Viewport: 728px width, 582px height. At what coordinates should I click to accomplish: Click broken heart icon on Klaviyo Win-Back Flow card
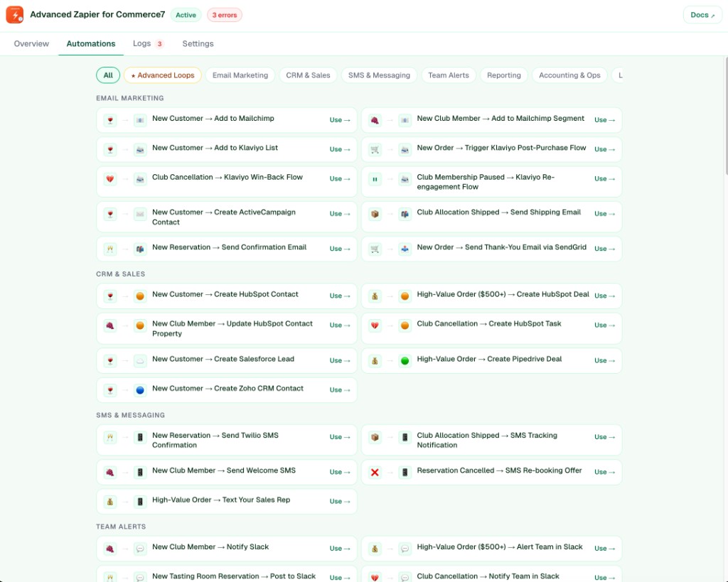(x=110, y=178)
